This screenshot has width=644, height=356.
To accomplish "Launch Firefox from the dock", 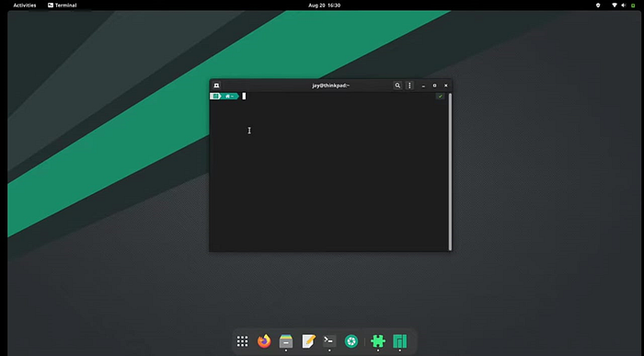I will point(264,341).
